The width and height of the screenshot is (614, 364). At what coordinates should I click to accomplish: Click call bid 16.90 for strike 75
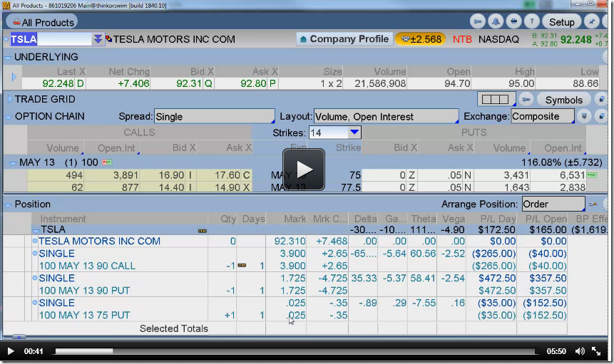pos(172,175)
